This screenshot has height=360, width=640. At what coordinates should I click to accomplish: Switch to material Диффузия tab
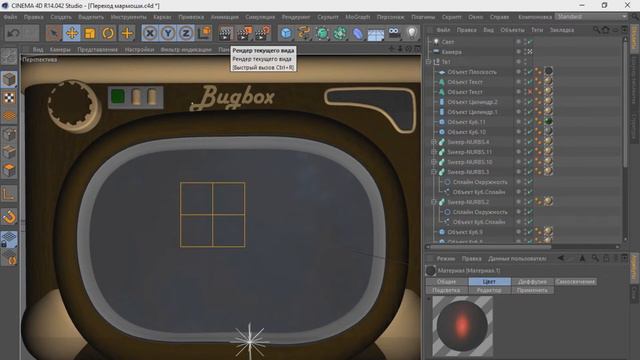(532, 282)
